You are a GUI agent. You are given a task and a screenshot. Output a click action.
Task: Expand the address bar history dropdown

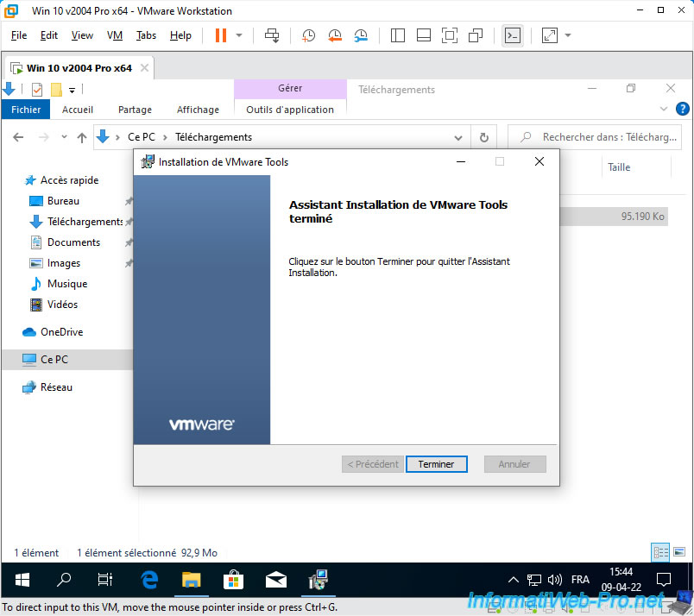tap(458, 138)
